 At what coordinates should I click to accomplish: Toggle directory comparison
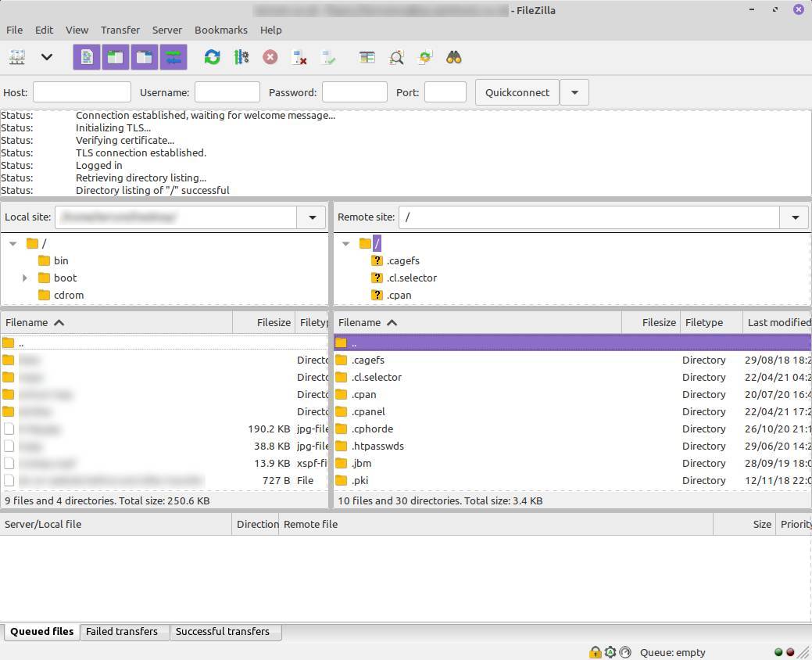click(397, 57)
